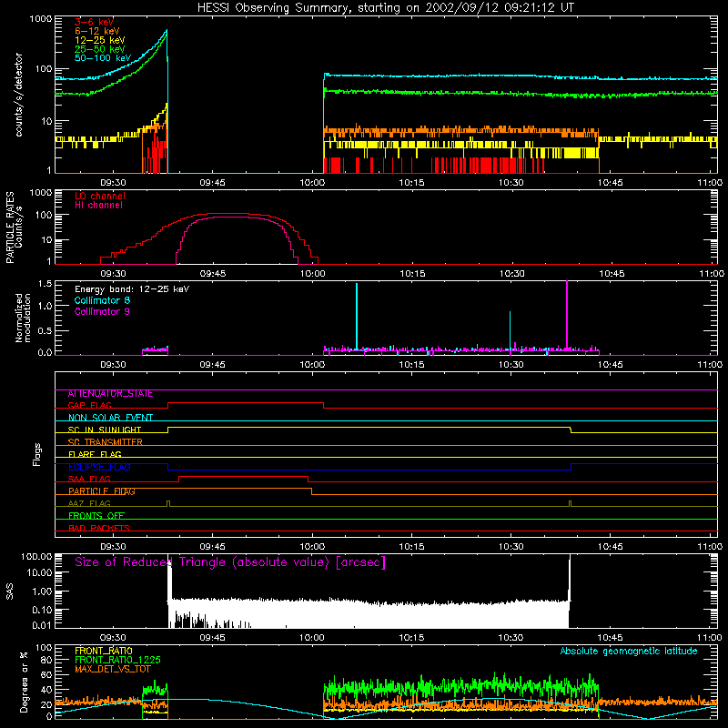This screenshot has width=728, height=728.
Task: Click the counts/s/detector axis label
Action: (x=19, y=95)
